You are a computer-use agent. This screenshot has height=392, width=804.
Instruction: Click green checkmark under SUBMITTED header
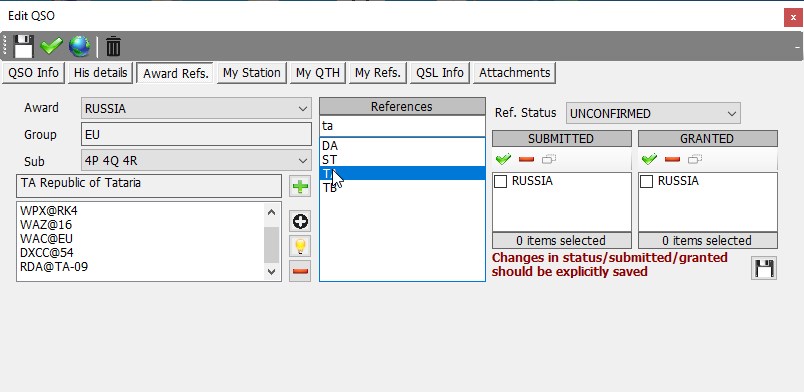[x=504, y=160]
